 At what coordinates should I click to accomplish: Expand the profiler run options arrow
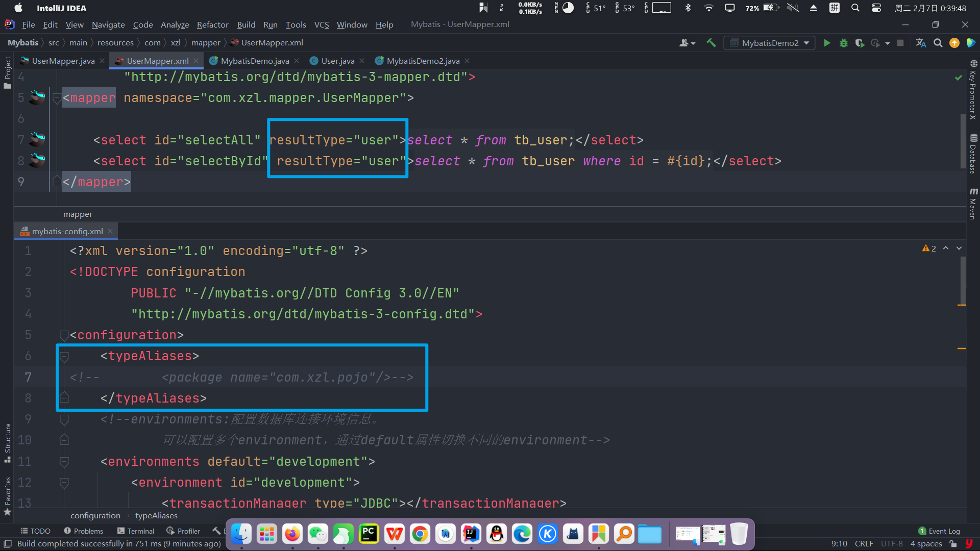(888, 43)
